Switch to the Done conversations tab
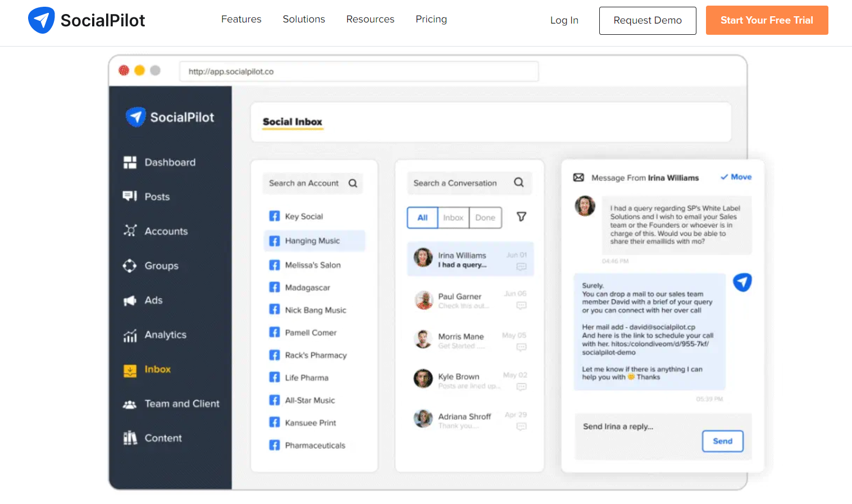This screenshot has width=852, height=504. point(485,218)
